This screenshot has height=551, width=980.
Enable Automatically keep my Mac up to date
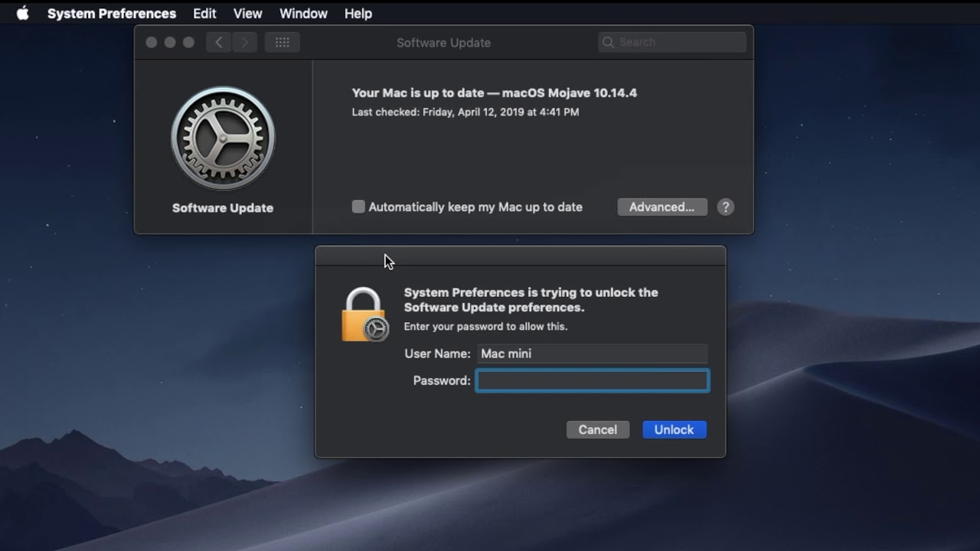click(x=358, y=207)
